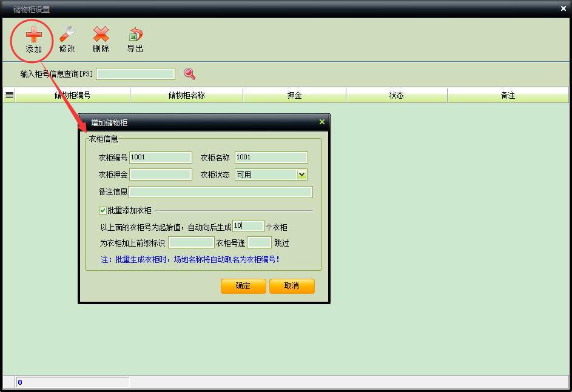The image size is (572, 392).
Task: Click the red plus 添加 icon
Action: tap(33, 35)
